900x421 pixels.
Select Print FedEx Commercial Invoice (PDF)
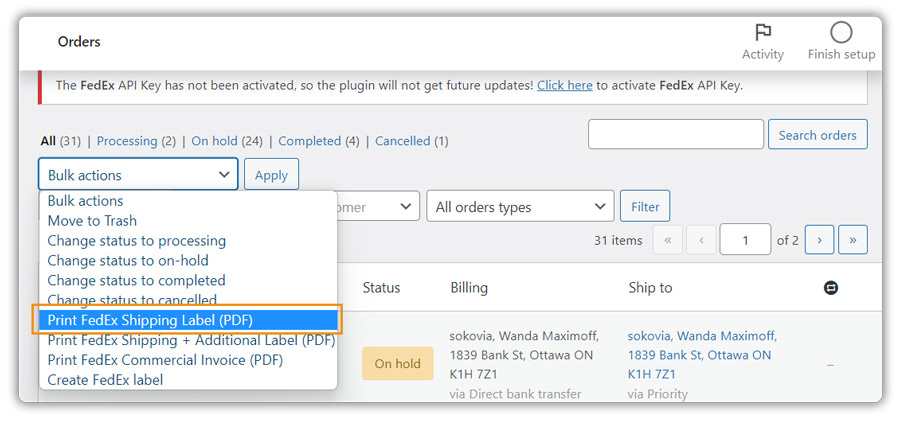pos(165,360)
